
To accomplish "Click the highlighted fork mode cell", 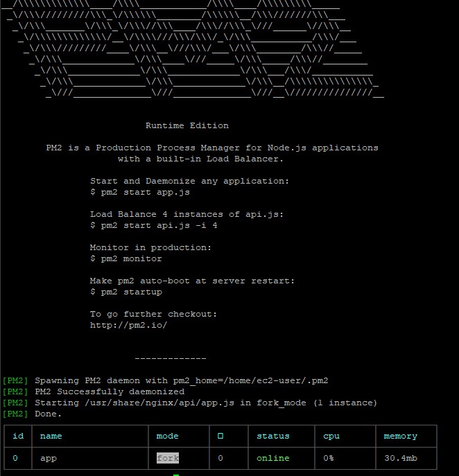I will pos(168,458).
